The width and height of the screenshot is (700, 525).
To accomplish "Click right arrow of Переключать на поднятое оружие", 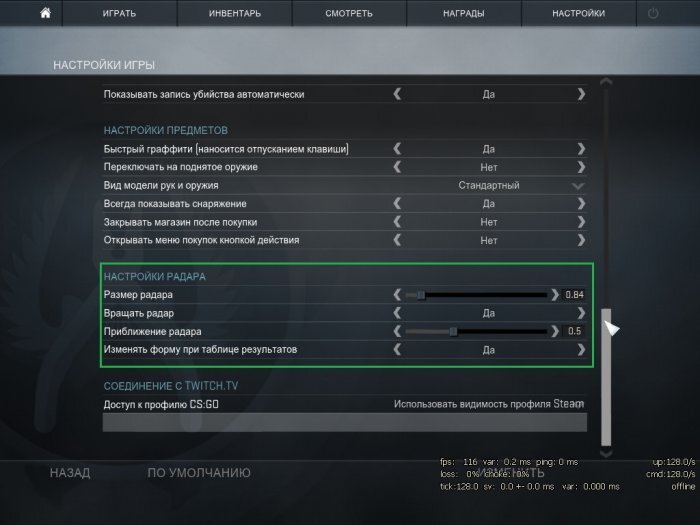I will pos(581,167).
